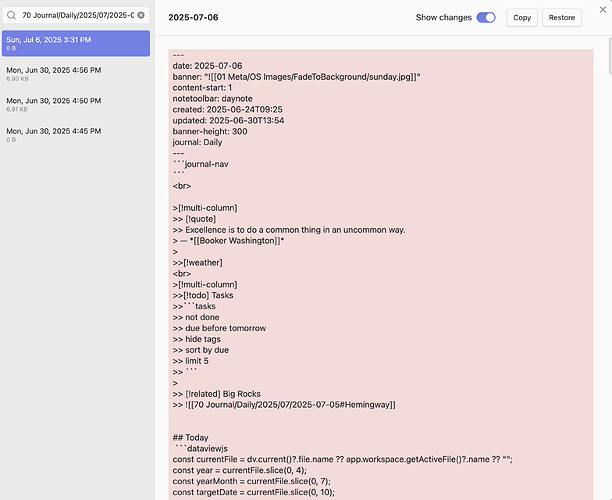The width and height of the screenshot is (612, 500).
Task: Click the "const targetDate" code line
Action: (254, 492)
